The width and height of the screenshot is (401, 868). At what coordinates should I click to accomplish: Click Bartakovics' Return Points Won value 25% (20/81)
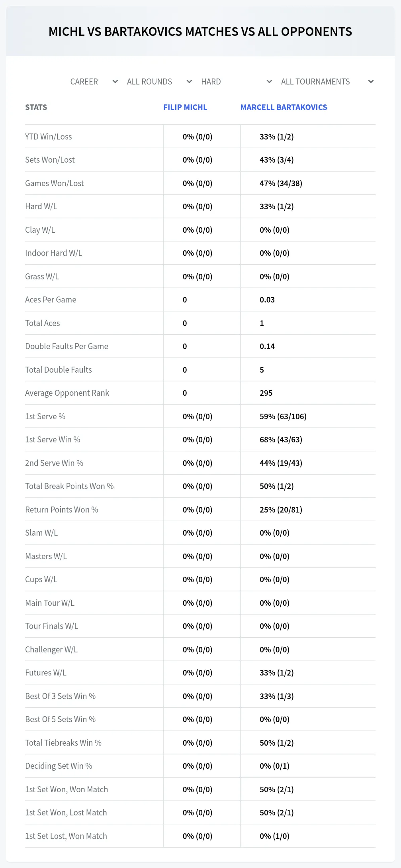click(x=281, y=510)
